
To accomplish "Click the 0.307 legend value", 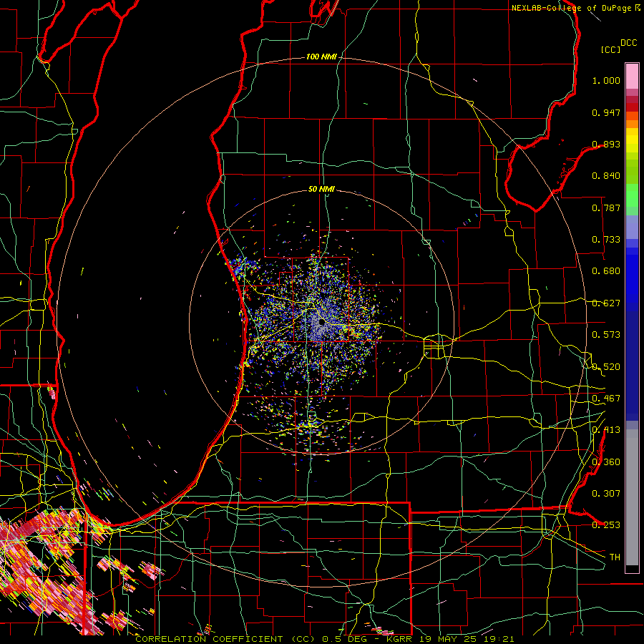I will (x=606, y=494).
